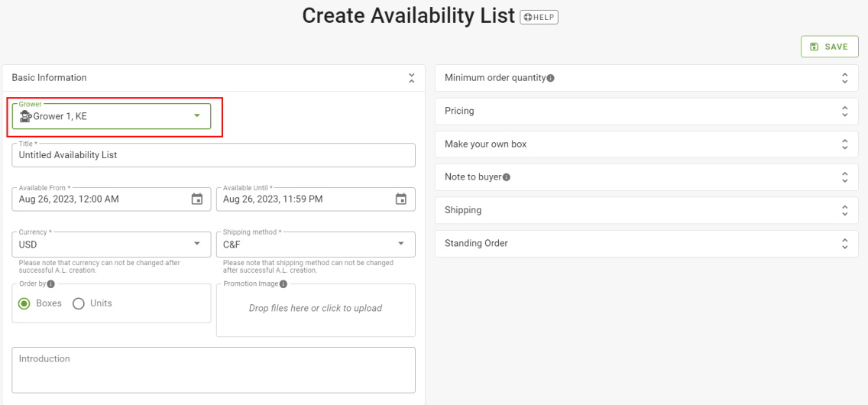The width and height of the screenshot is (868, 405).
Task: Select the Boxes radio option
Action: pyautogui.click(x=24, y=303)
